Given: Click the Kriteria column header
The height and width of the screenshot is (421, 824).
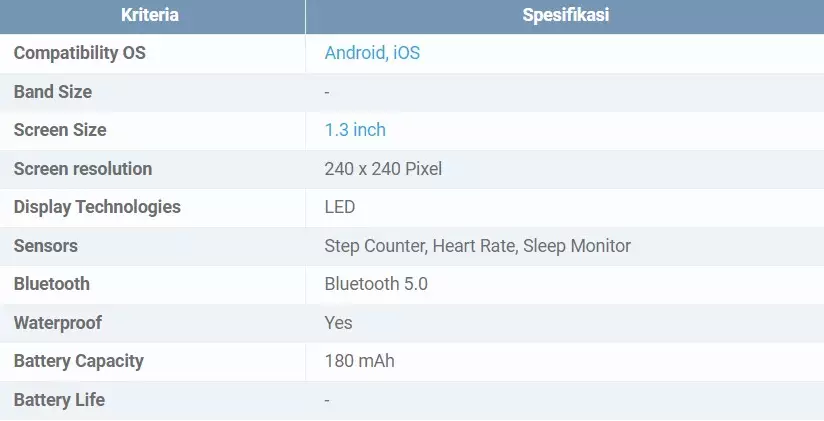Looking at the screenshot, I should click(150, 15).
